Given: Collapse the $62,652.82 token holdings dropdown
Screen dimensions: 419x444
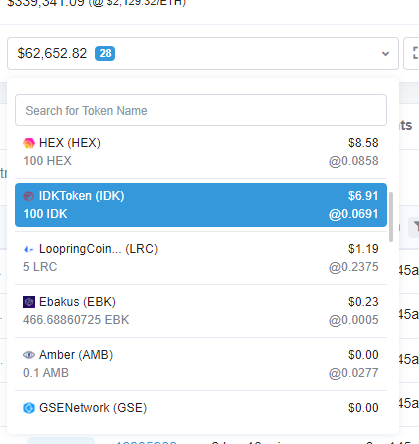Looking at the screenshot, I should pyautogui.click(x=203, y=54).
